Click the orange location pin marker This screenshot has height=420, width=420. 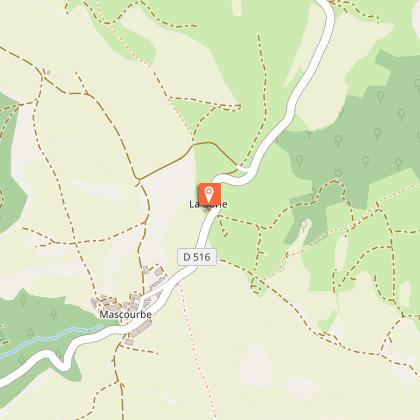pos(210,193)
